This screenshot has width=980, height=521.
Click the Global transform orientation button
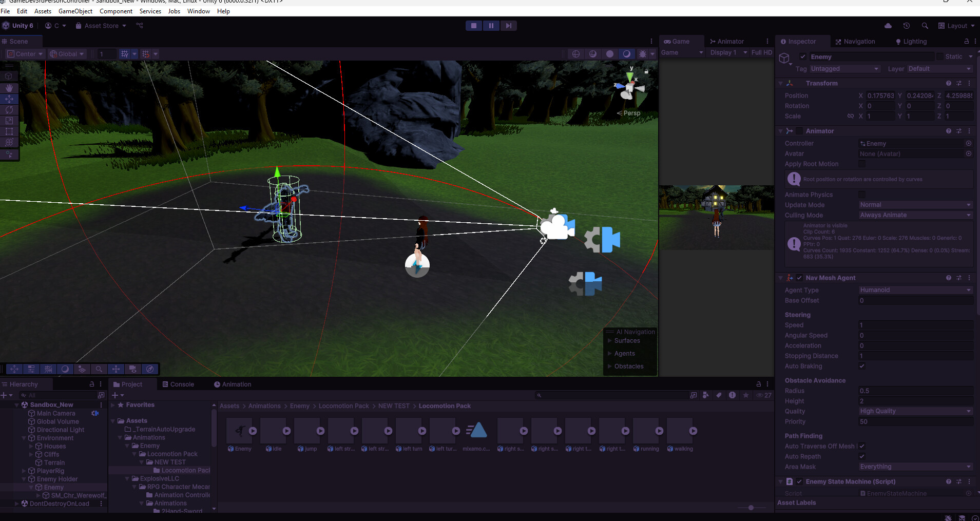tap(66, 53)
